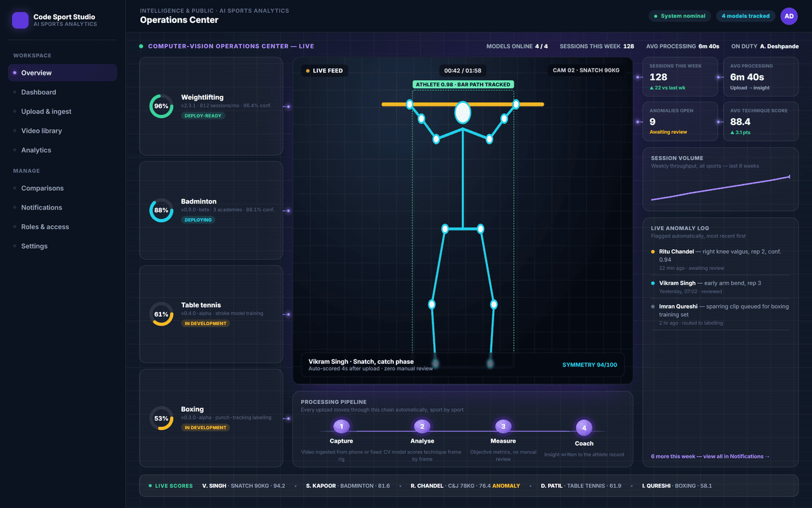Open the Video library page

click(x=63, y=131)
